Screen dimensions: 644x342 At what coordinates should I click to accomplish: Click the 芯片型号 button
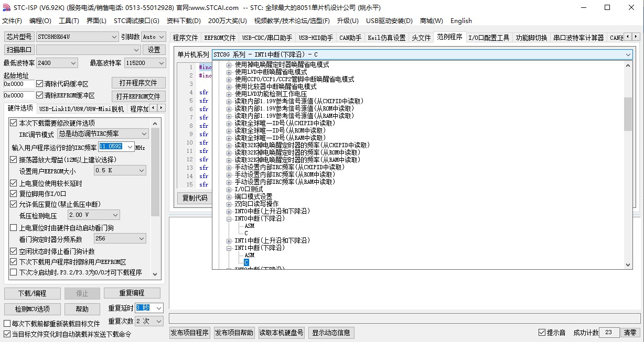[x=19, y=37]
